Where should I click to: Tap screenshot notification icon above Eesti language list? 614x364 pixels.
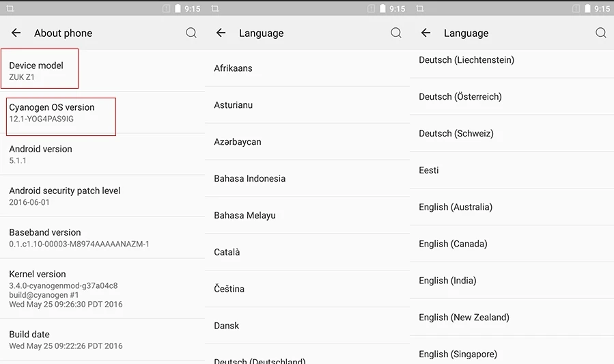tap(420, 9)
